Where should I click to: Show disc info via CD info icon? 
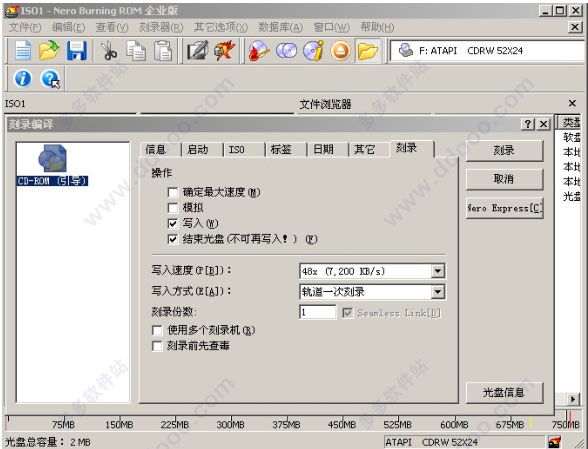[x=313, y=51]
